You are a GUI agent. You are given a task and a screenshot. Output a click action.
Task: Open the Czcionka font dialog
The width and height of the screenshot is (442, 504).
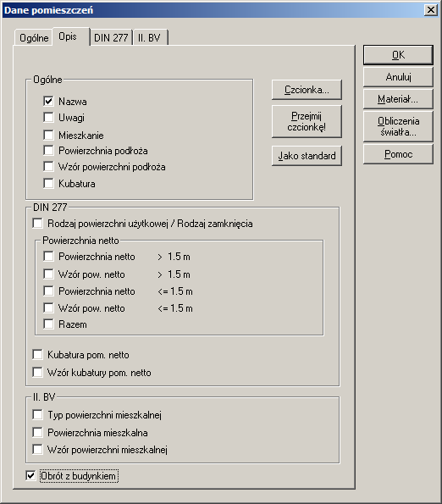(x=307, y=90)
